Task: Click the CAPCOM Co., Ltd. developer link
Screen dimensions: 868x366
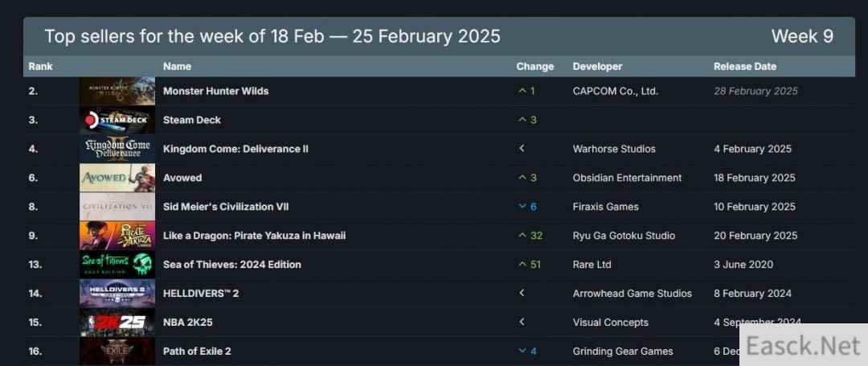Action: pyautogui.click(x=615, y=91)
